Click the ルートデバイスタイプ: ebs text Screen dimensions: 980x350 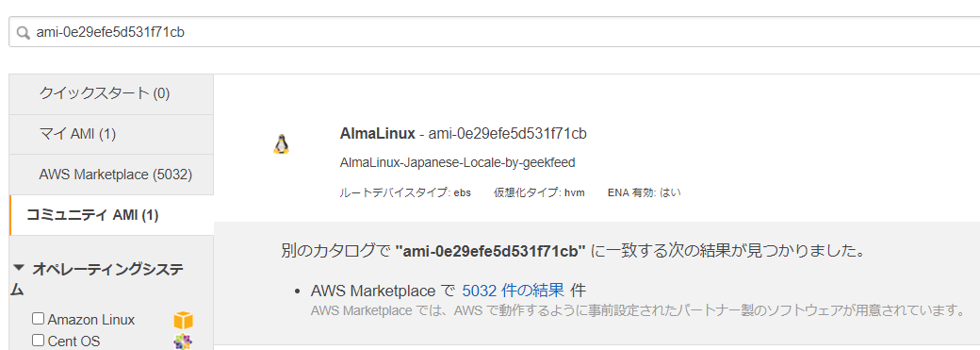coord(405,192)
